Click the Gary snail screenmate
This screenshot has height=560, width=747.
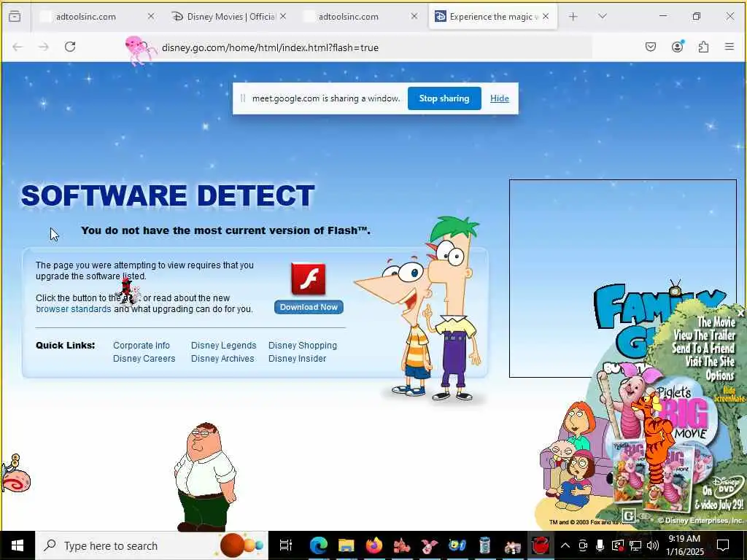(15, 473)
